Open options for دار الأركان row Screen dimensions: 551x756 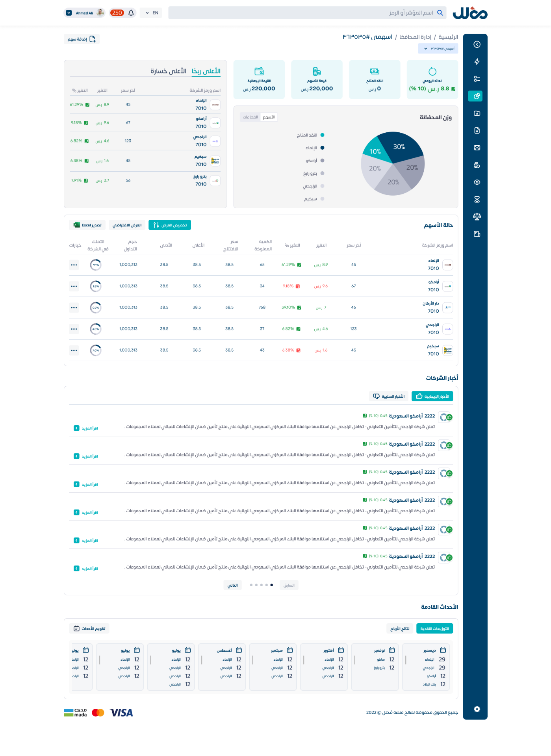click(x=74, y=308)
